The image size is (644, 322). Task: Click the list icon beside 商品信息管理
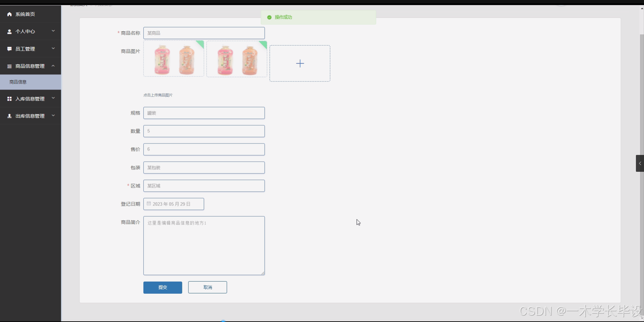click(9, 66)
